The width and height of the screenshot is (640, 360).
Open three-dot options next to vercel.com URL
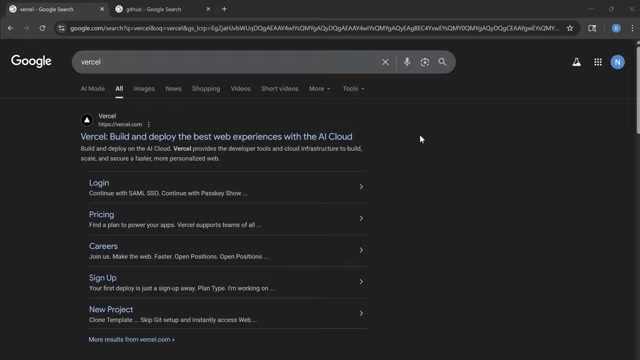point(149,124)
